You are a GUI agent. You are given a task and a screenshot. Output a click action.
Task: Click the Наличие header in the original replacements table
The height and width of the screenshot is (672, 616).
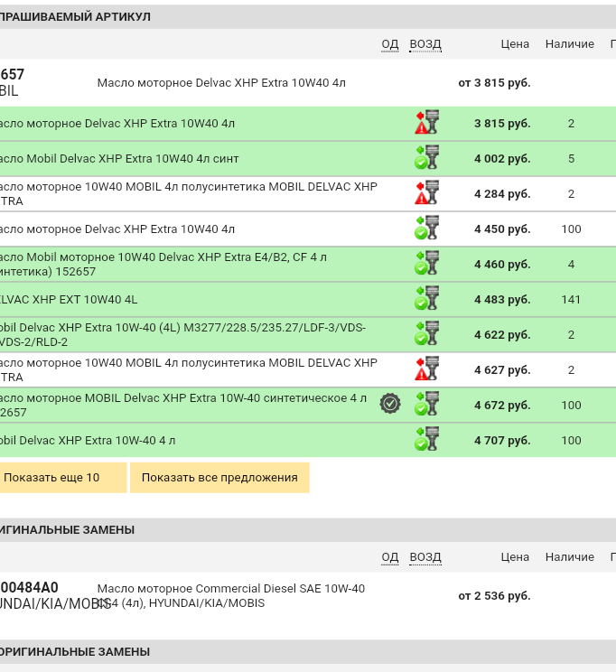pyautogui.click(x=570, y=557)
